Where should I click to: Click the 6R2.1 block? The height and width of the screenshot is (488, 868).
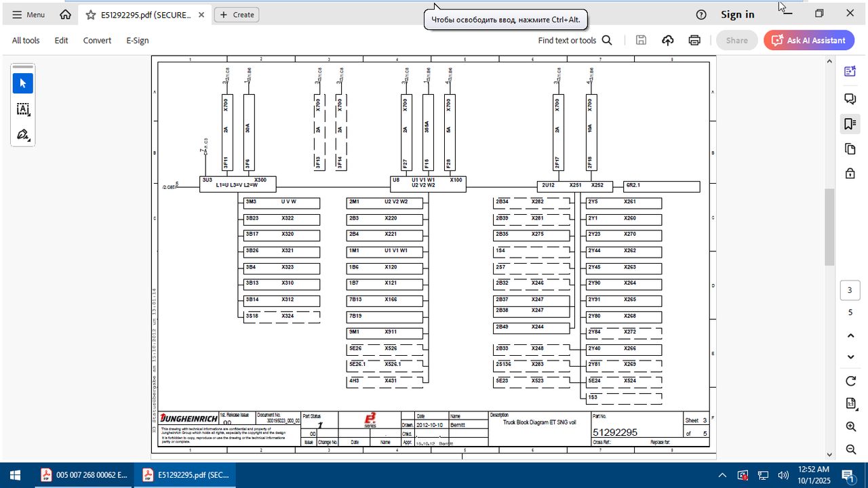(662, 186)
